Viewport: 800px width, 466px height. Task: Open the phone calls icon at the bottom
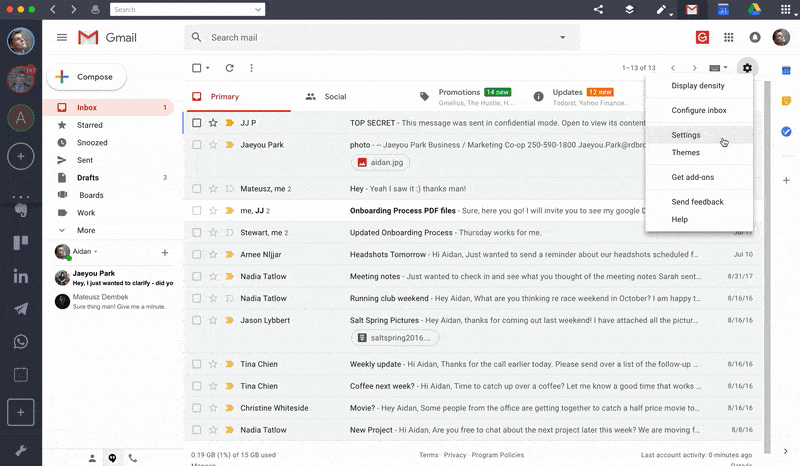[133, 458]
